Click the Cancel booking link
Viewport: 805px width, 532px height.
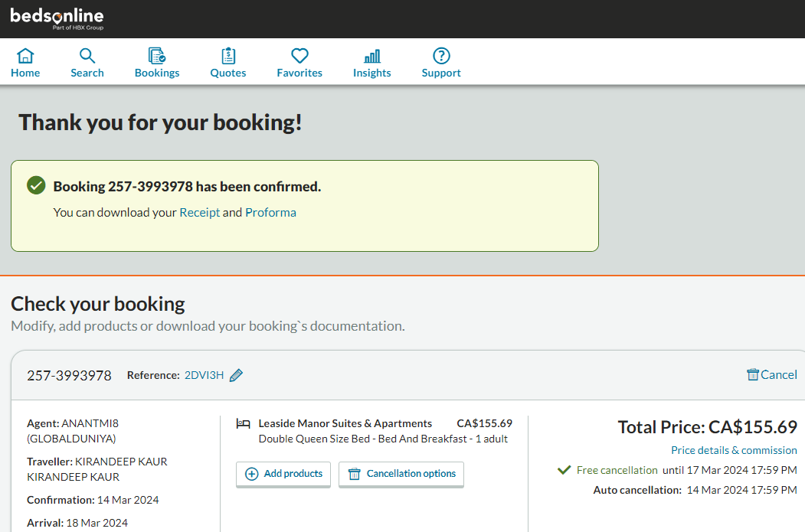click(x=779, y=374)
